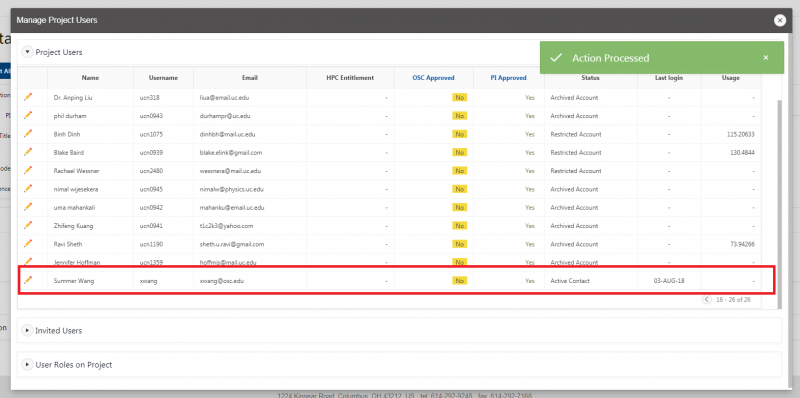
Task: Select email blake.elink@gmail.com
Action: point(231,153)
